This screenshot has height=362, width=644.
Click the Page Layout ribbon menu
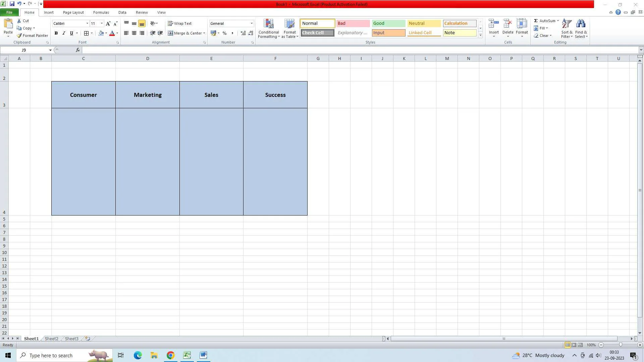(73, 12)
